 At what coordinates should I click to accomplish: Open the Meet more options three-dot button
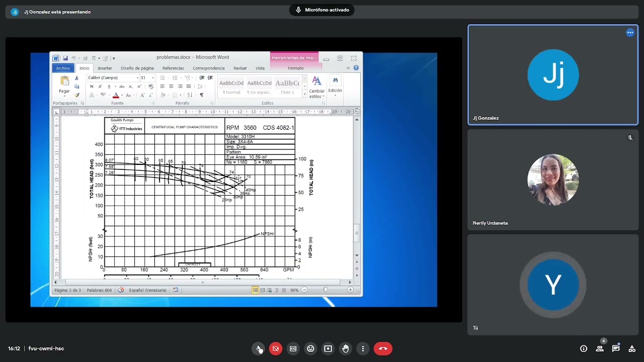point(363,348)
